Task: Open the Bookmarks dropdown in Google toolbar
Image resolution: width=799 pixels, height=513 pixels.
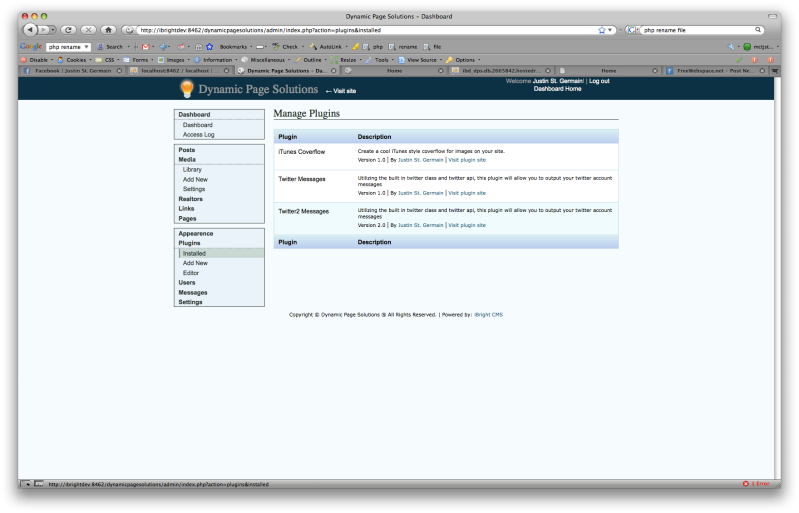Action: click(x=236, y=47)
